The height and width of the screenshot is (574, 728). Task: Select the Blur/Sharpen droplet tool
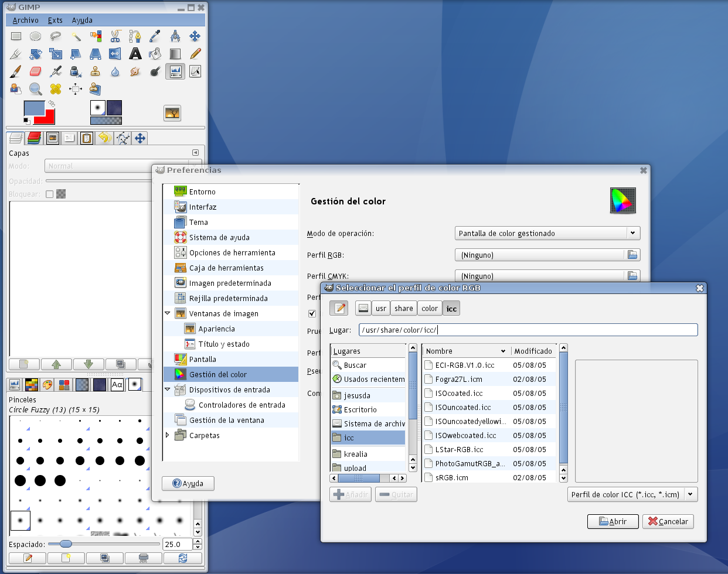point(115,71)
